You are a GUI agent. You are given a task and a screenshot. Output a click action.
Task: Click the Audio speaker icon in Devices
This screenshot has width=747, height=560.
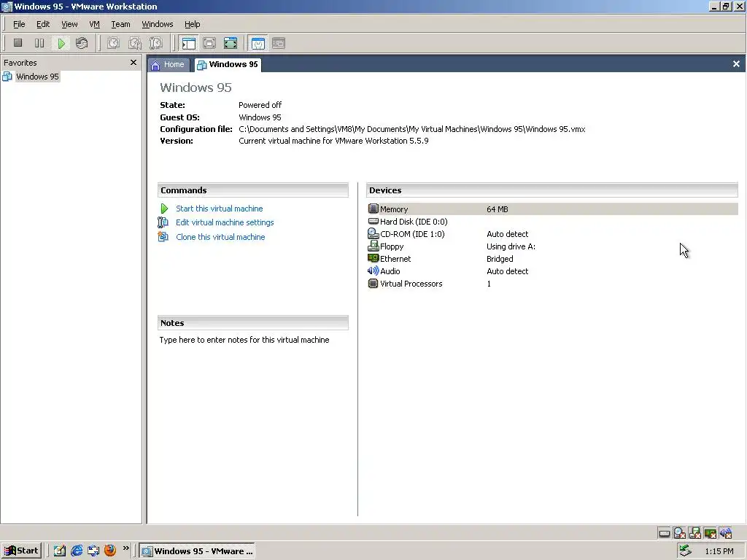click(x=373, y=271)
